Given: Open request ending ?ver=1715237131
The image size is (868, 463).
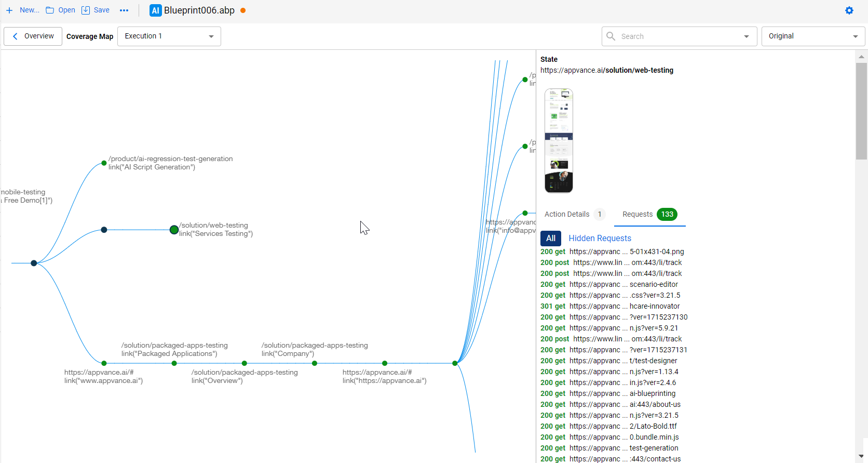Looking at the screenshot, I should 614,350.
